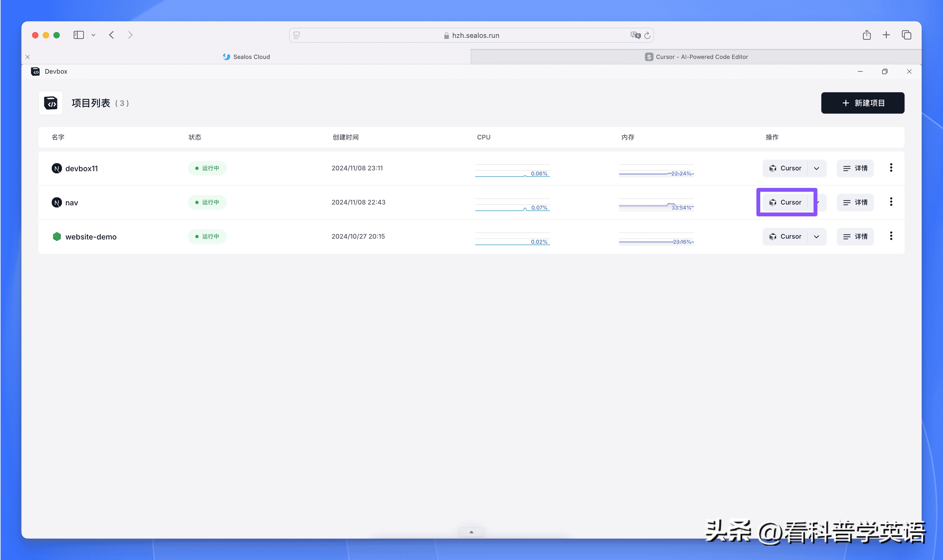Expand Cursor IDE dropdown for website-demo
Viewport: 943px width, 560px height.
point(817,237)
